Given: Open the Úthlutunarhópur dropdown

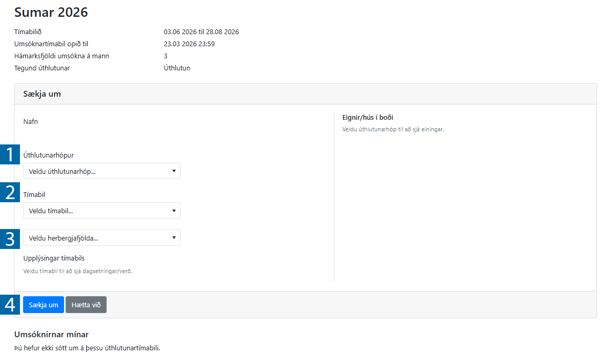Looking at the screenshot, I should (x=101, y=171).
